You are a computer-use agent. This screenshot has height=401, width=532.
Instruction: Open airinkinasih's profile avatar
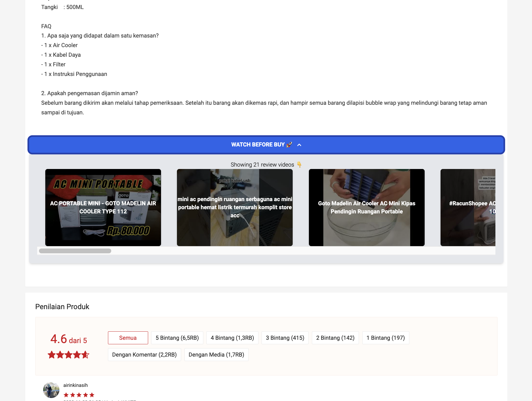coord(51,390)
